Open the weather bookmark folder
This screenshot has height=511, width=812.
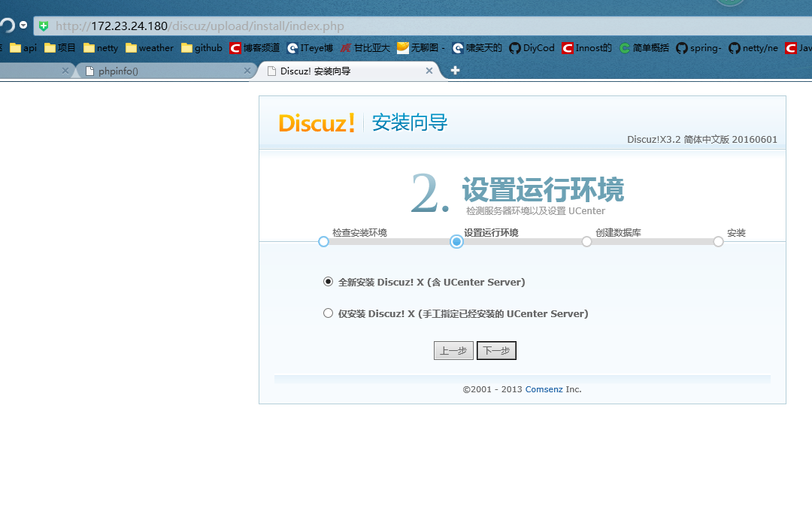point(150,48)
